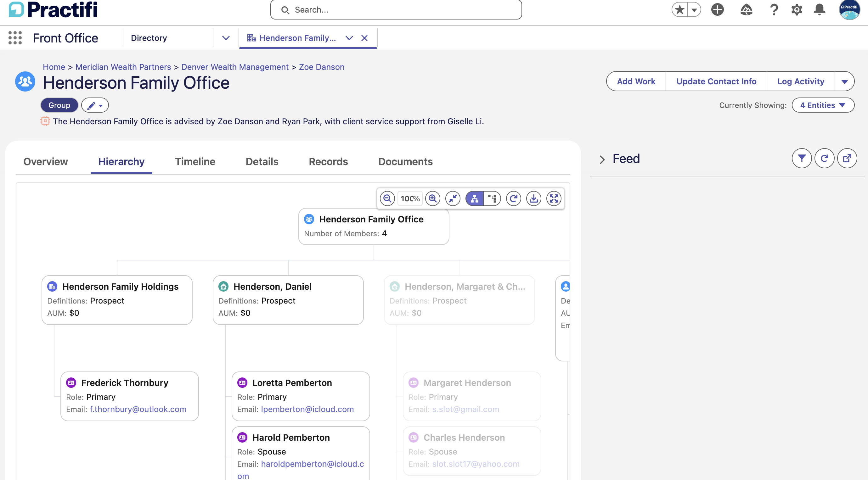Select the Harold Pemberton card name

point(291,437)
